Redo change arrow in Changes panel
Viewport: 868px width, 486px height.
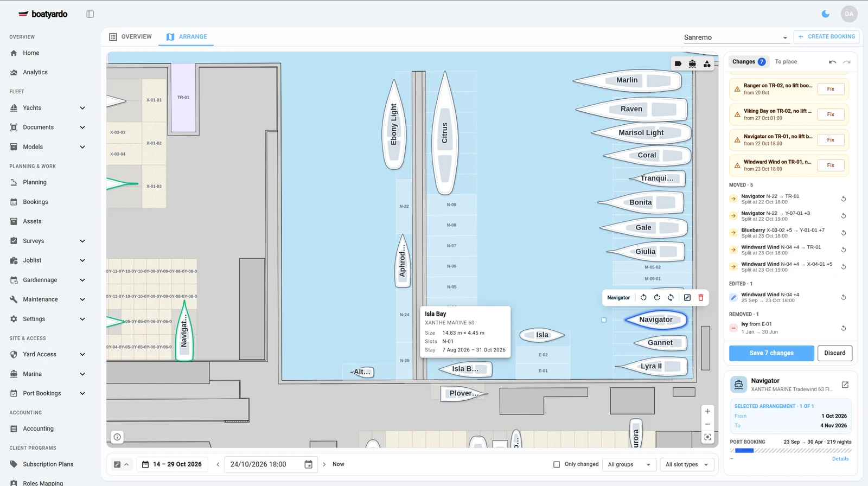pos(847,62)
